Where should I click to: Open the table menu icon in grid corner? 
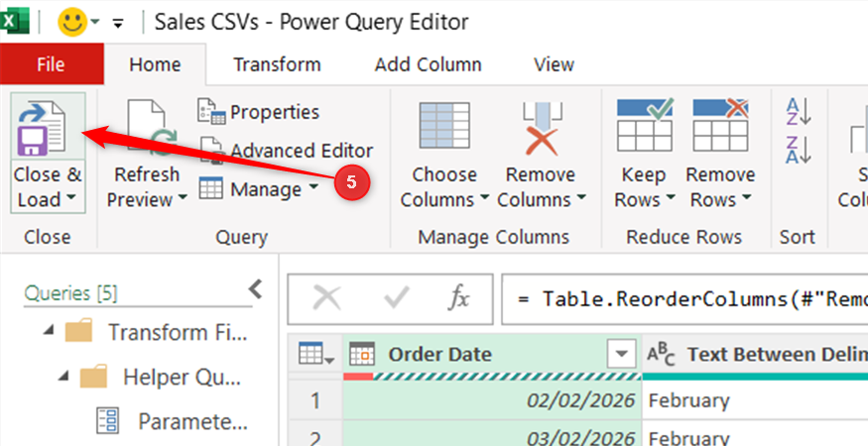315,354
